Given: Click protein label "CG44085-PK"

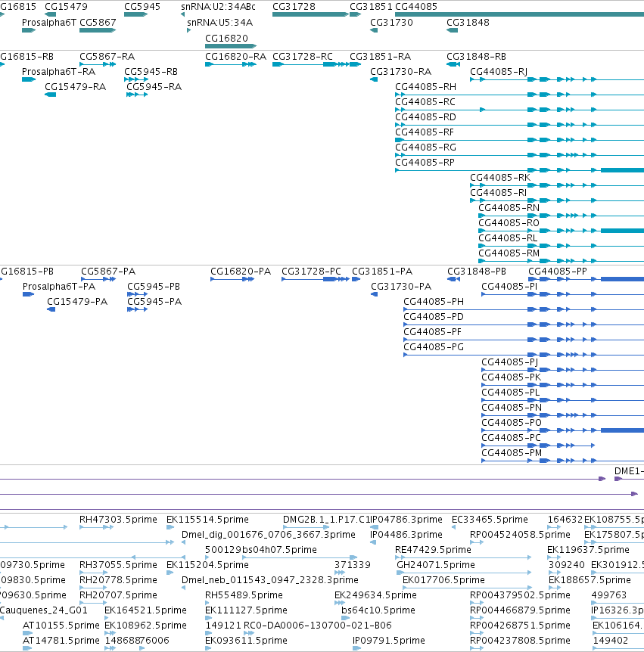Looking at the screenshot, I should click(512, 377).
